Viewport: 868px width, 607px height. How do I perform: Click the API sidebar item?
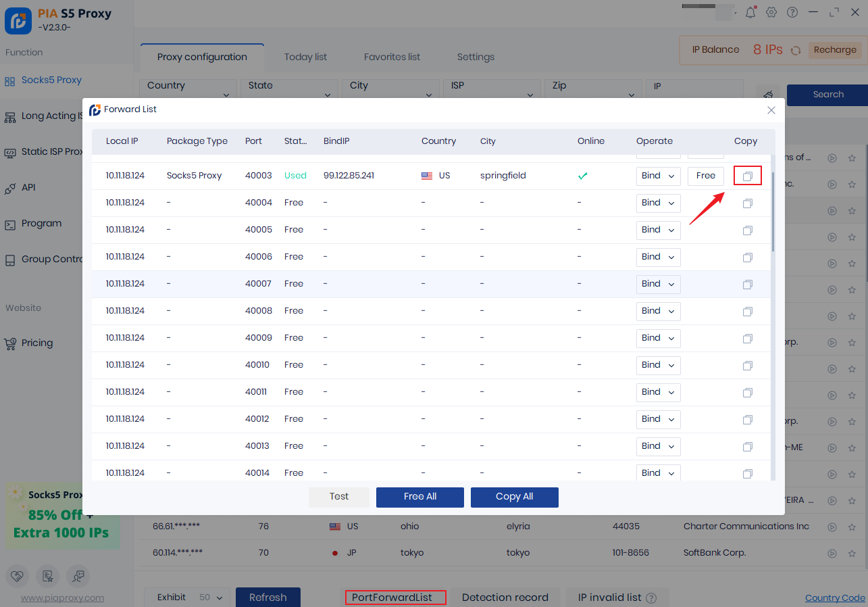[x=28, y=187]
